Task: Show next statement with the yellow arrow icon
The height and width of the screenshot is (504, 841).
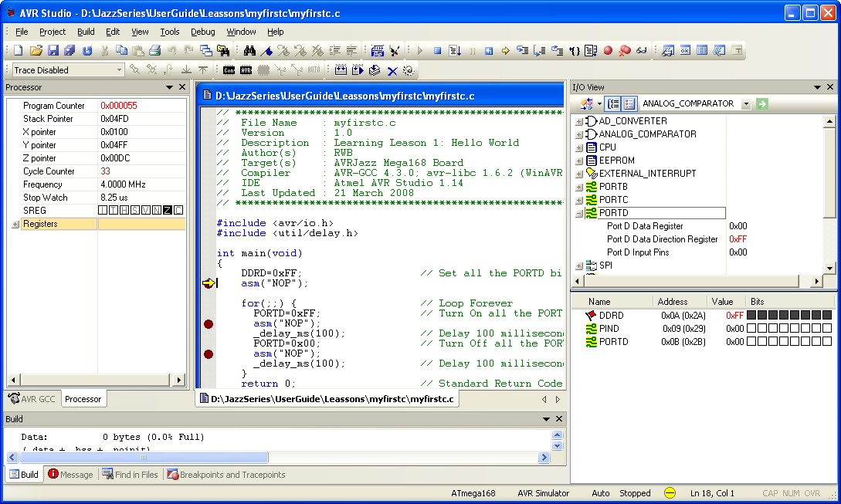Action: coord(505,50)
